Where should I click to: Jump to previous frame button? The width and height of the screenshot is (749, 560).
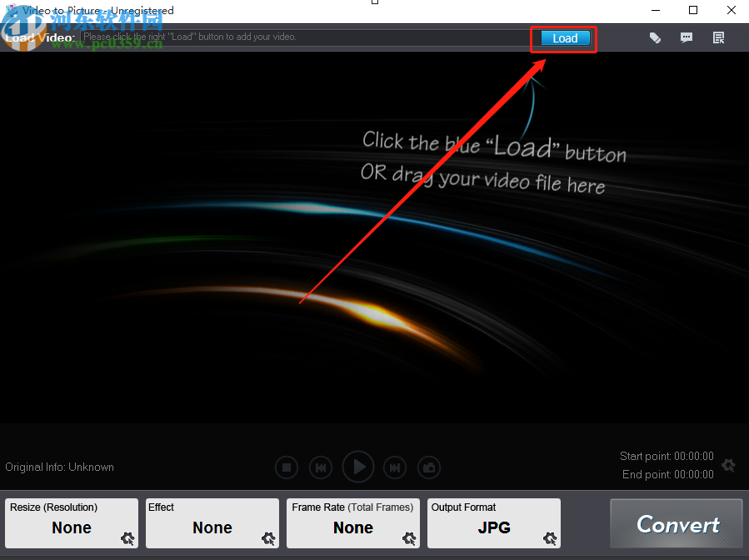tap(321, 467)
